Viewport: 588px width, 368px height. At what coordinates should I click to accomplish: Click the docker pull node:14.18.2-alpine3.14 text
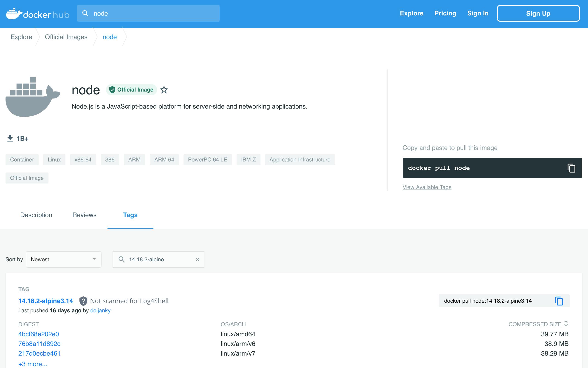[x=488, y=301]
